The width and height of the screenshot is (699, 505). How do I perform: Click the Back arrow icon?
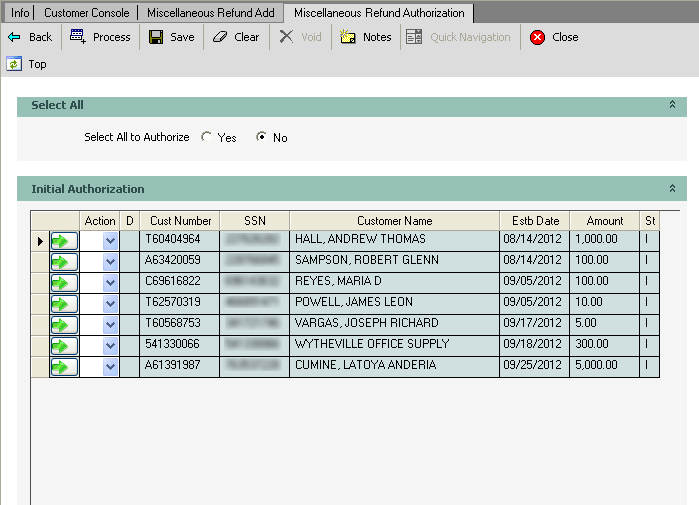coord(14,37)
